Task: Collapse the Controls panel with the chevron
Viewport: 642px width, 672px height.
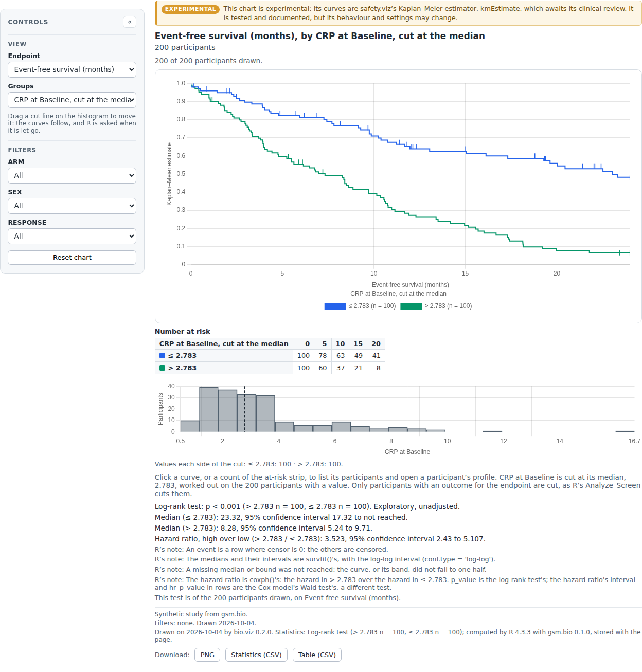Action: point(130,22)
